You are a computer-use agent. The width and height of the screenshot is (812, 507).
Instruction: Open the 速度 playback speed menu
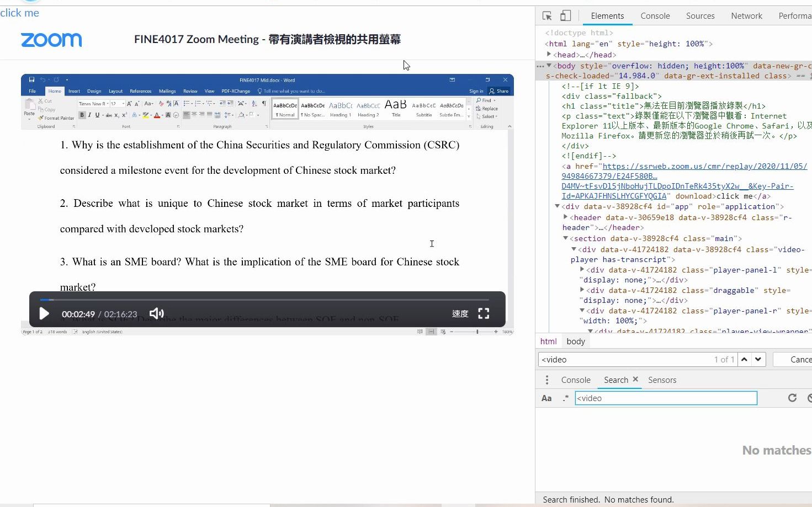(x=460, y=313)
